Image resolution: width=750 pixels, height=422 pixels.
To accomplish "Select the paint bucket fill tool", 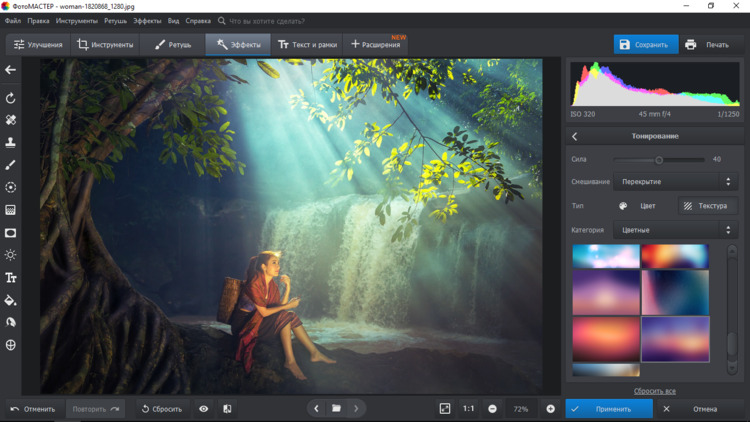I will pos(11,300).
